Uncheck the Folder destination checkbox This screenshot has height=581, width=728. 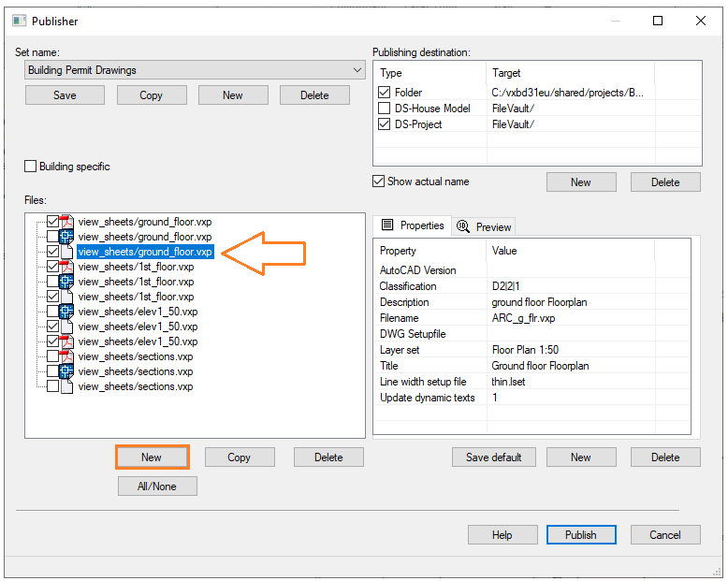(x=385, y=93)
